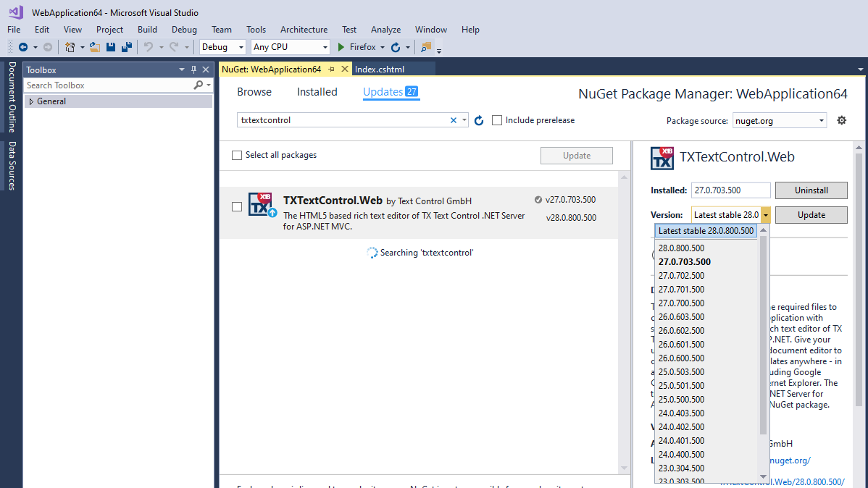Screen dimensions: 868x488
Task: Check the TXTextControl.Web package checkbox
Action: click(237, 206)
